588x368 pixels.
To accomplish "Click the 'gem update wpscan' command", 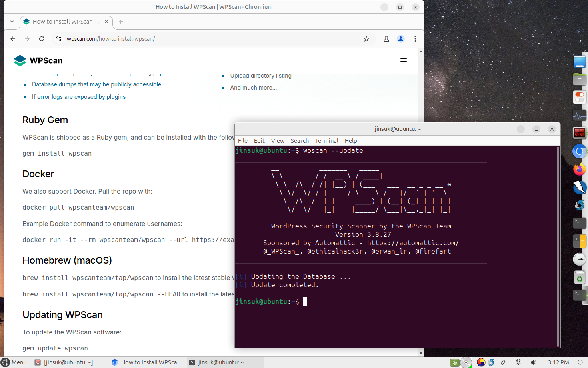I will (x=55, y=348).
